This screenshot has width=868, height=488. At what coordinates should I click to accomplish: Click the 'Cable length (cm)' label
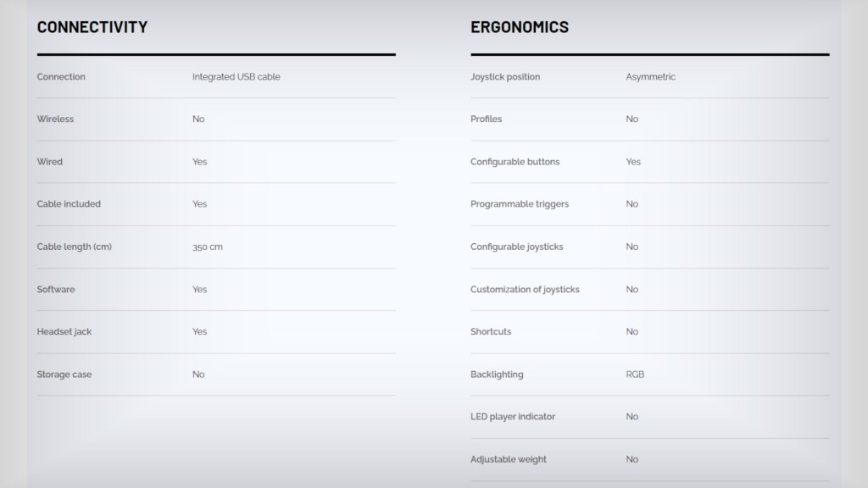click(x=74, y=247)
